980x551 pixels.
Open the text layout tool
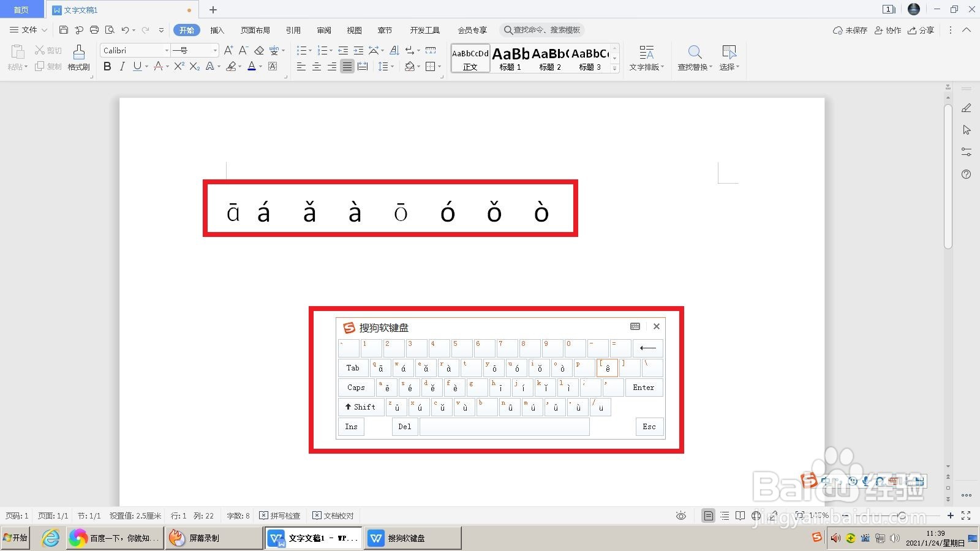pos(647,58)
